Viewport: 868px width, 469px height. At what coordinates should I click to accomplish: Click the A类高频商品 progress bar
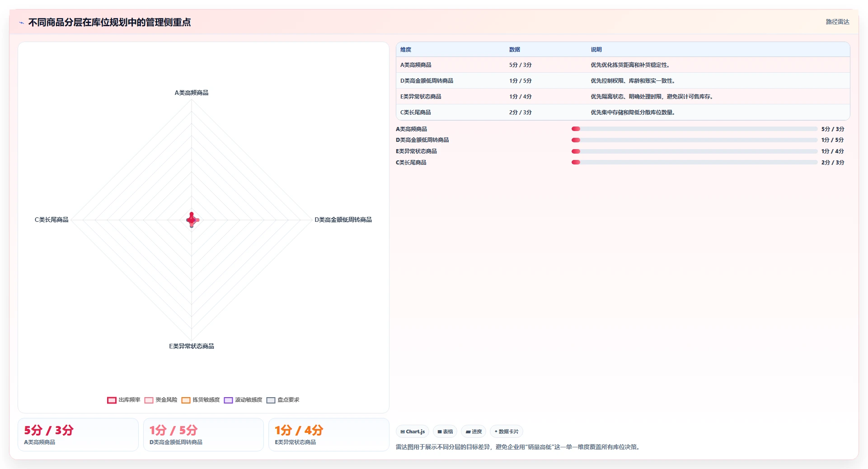tap(694, 129)
